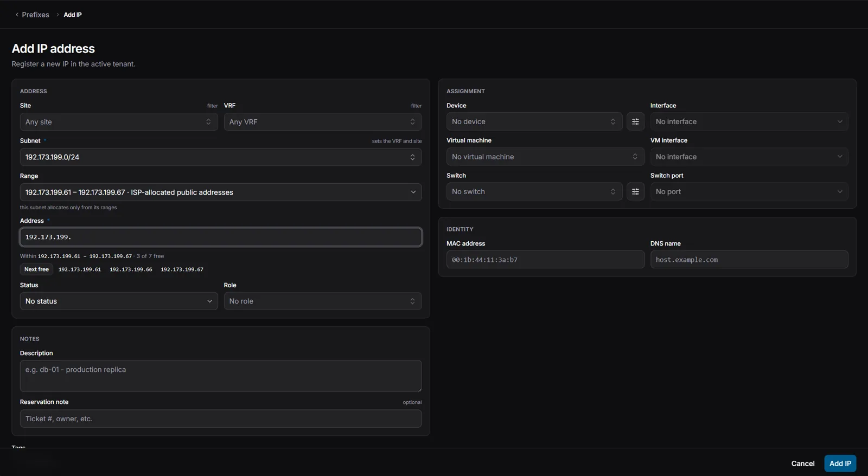Viewport: 868px width, 476px height.
Task: Open the Device dropdown
Action: [x=534, y=121]
